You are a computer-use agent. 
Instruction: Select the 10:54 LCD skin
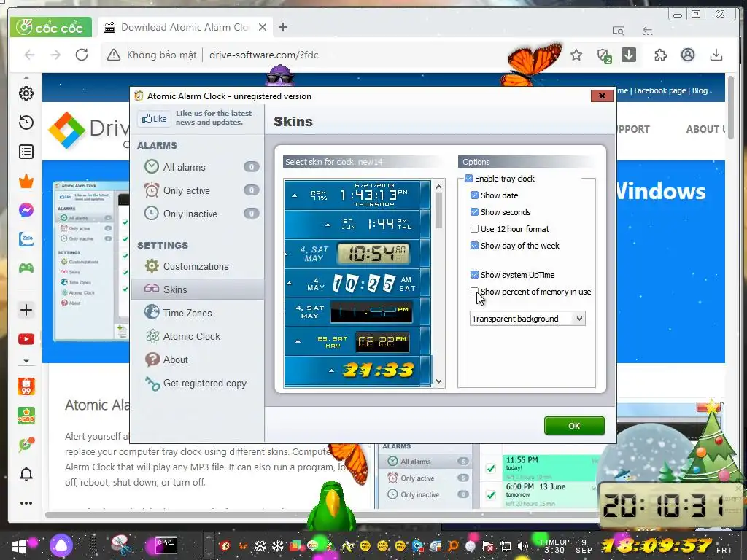357,253
